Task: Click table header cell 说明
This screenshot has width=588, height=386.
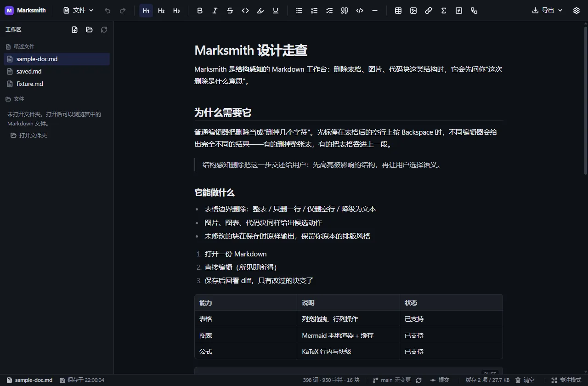Action: 348,303
